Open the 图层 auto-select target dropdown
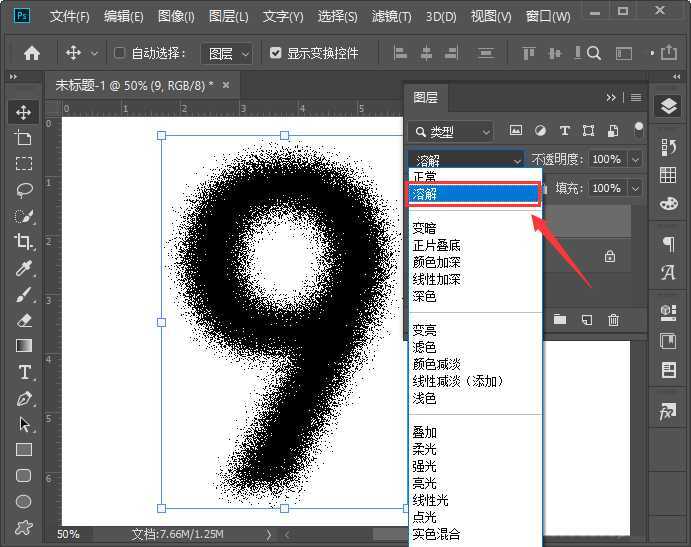The height and width of the screenshot is (547, 691). coord(226,53)
